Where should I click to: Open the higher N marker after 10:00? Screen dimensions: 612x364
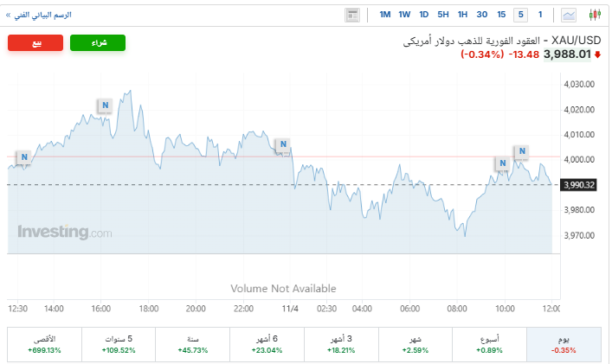(521, 152)
